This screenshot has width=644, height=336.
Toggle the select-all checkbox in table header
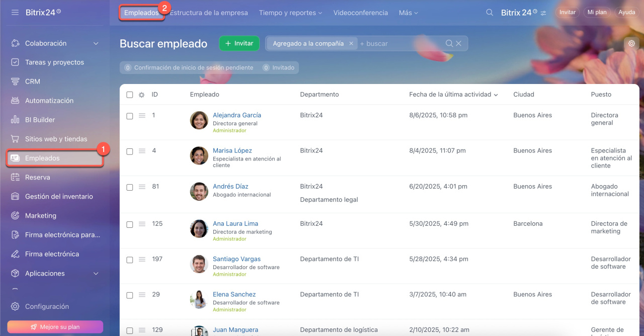(x=129, y=95)
